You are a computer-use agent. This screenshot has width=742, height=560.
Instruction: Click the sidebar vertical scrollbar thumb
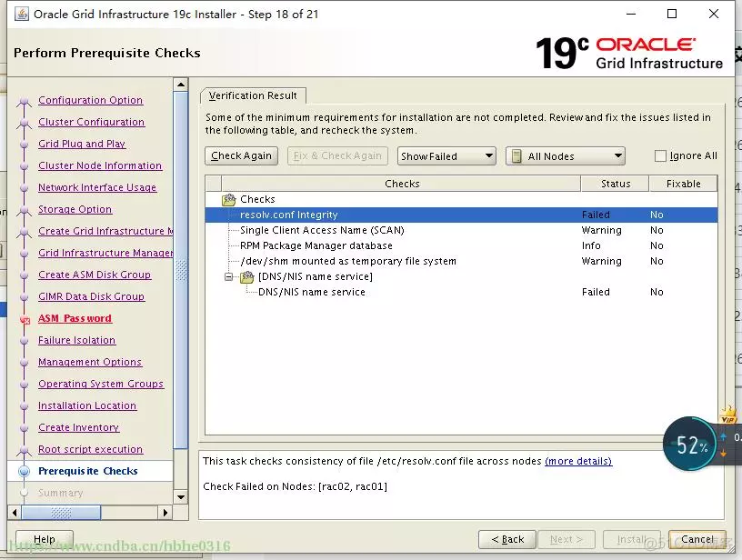tap(181, 270)
